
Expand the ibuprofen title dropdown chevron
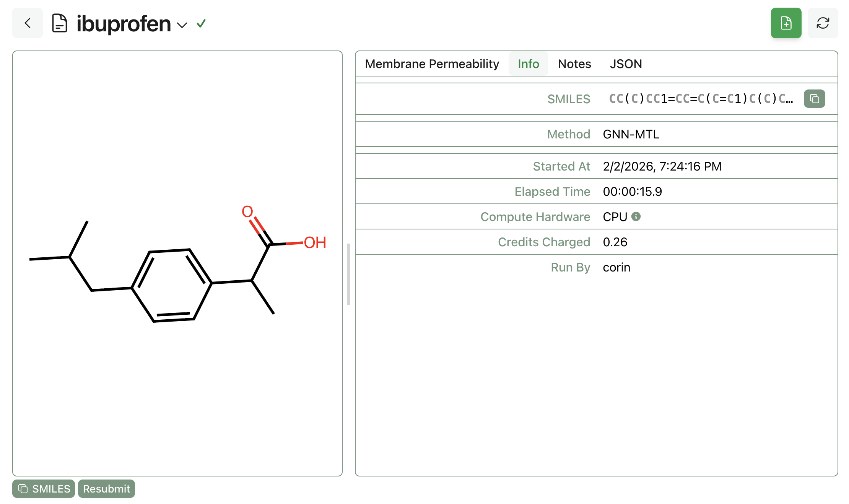coord(182,25)
